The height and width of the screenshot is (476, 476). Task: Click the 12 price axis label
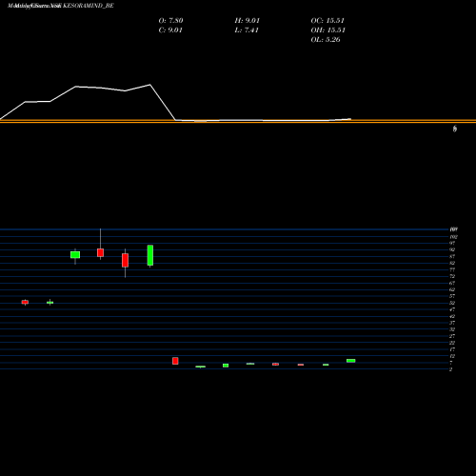(x=452, y=356)
